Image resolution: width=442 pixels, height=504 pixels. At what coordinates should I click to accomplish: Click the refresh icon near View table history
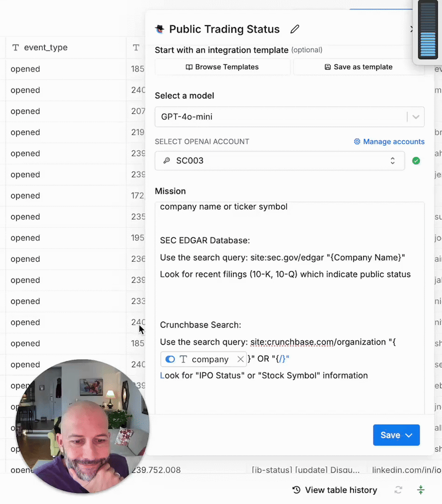coord(398,490)
